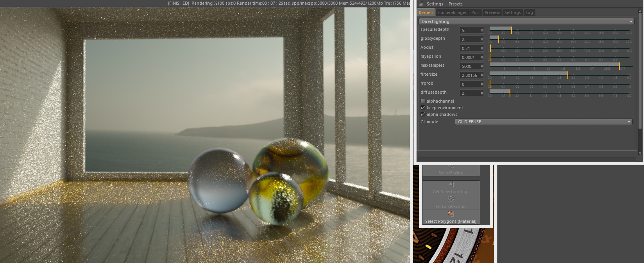This screenshot has height=263, width=644.
Task: Click the Get Selection Tags icon
Action: point(451,184)
